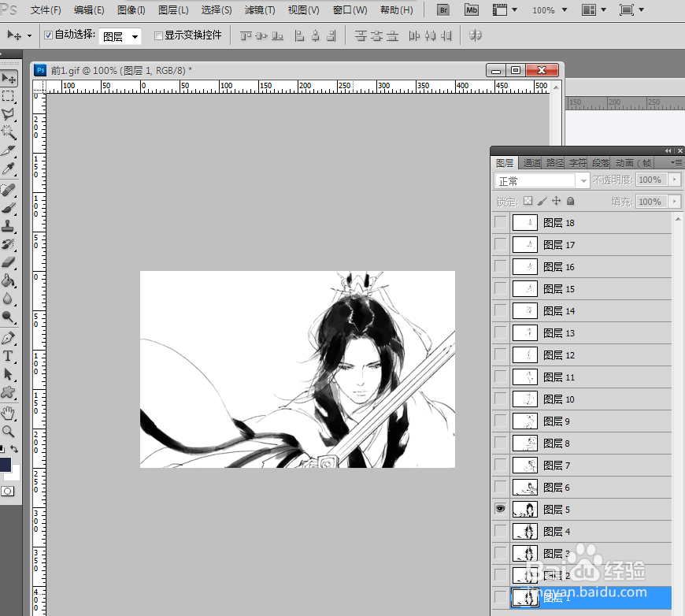This screenshot has width=685, height=616.
Task: Select the Path Selection tool
Action: (x=9, y=374)
